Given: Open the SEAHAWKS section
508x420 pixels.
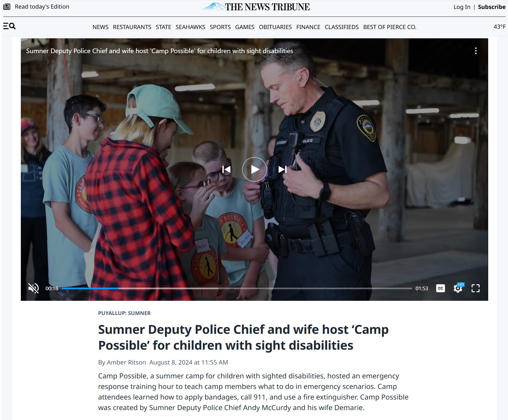Looking at the screenshot, I should point(190,27).
